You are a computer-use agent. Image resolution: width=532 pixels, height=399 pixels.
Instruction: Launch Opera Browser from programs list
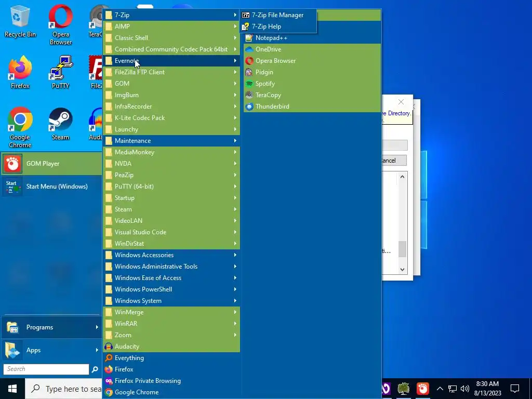coord(312,61)
